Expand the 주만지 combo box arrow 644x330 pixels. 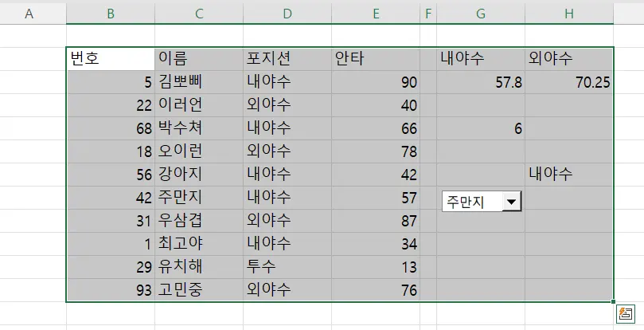(x=512, y=202)
